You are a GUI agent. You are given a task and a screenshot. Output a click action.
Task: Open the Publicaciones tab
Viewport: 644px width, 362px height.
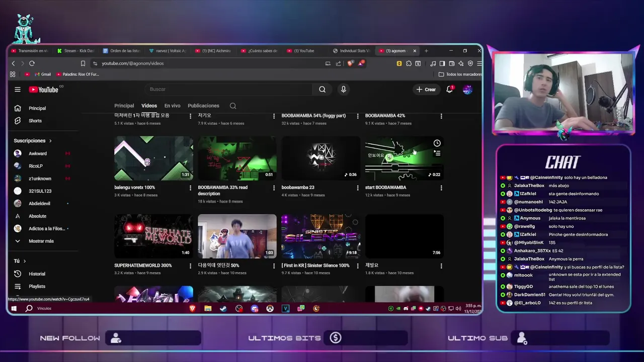pyautogui.click(x=203, y=106)
